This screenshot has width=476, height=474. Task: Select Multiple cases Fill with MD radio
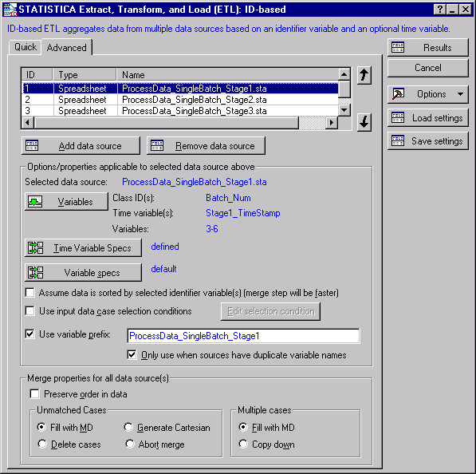tap(243, 427)
